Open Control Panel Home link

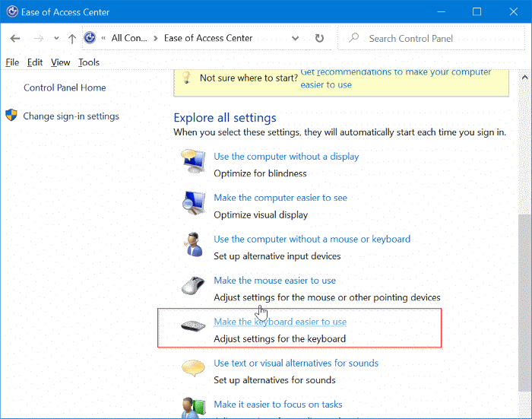[65, 87]
